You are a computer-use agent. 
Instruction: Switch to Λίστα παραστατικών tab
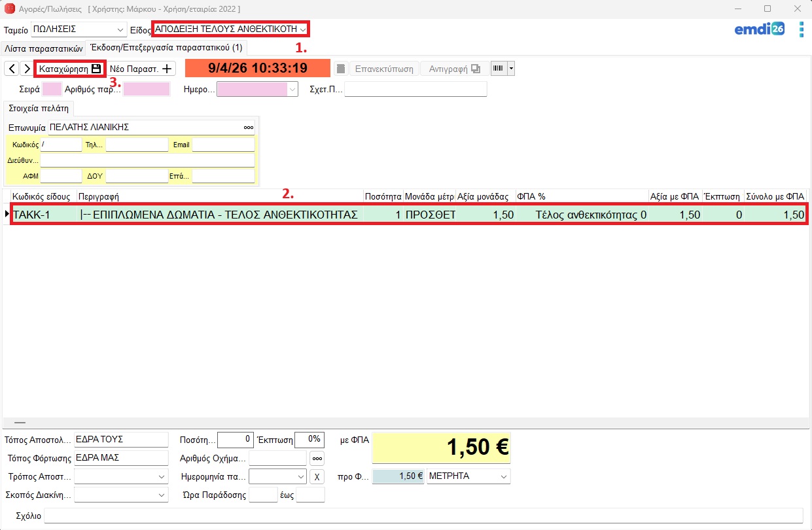click(x=44, y=48)
